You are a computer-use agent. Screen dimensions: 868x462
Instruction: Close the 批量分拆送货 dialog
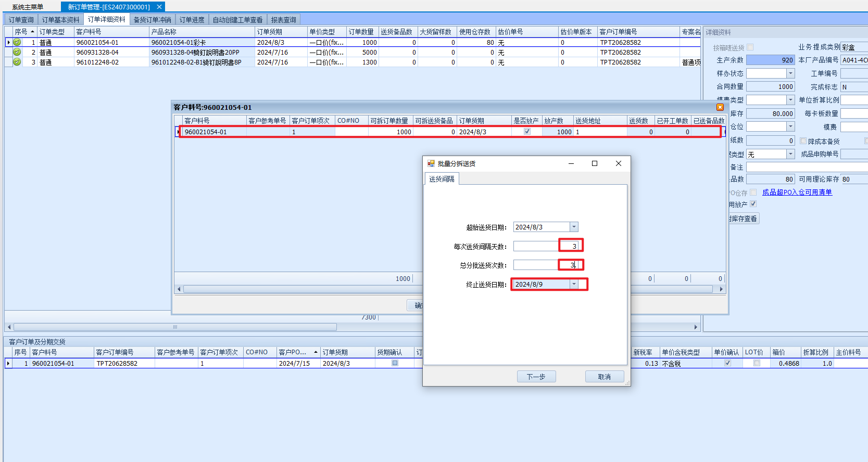click(x=619, y=163)
